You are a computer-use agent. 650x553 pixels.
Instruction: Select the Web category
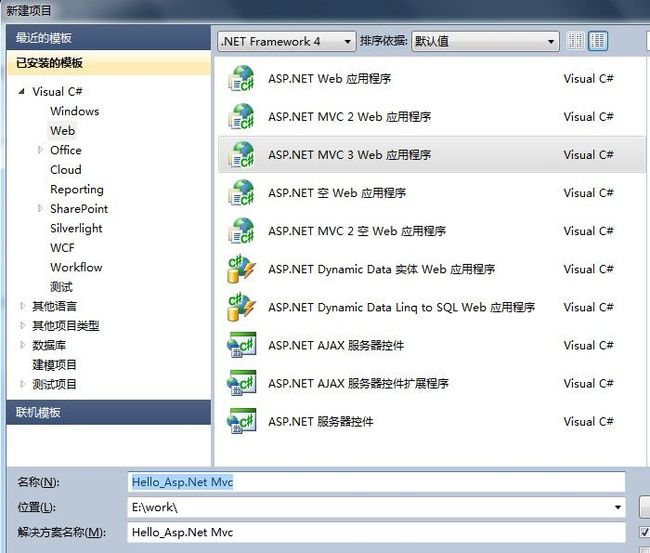click(x=63, y=131)
